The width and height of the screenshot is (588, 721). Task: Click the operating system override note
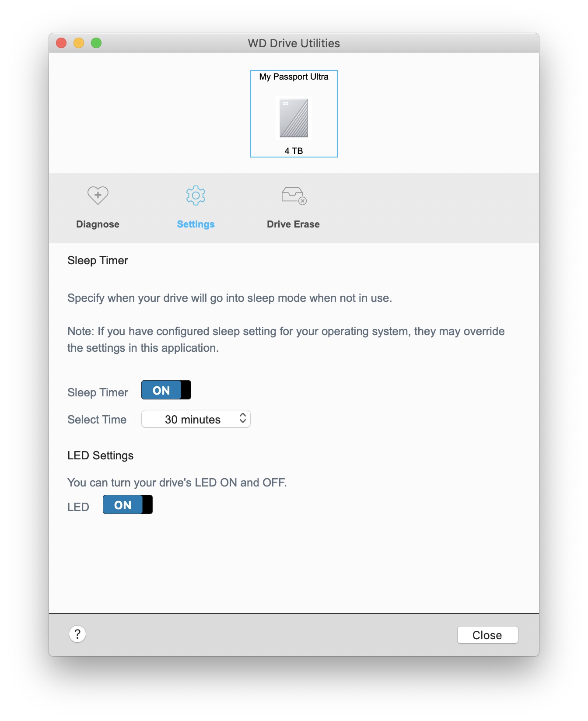pos(286,339)
